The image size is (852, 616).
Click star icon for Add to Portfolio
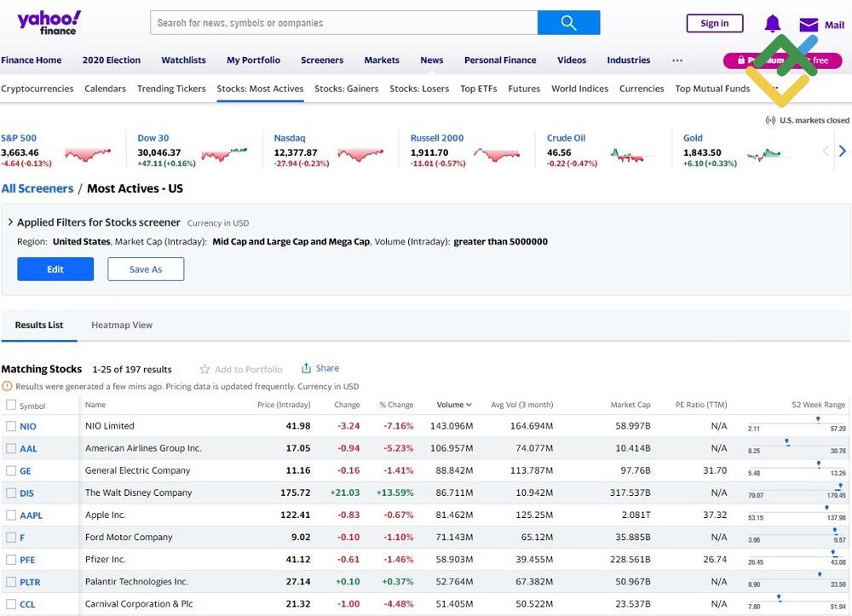click(204, 370)
